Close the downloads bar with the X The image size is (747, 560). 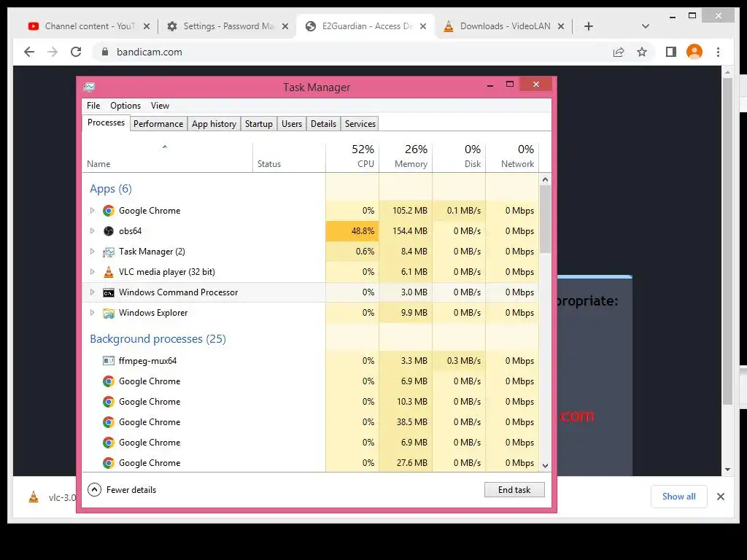[x=720, y=497]
